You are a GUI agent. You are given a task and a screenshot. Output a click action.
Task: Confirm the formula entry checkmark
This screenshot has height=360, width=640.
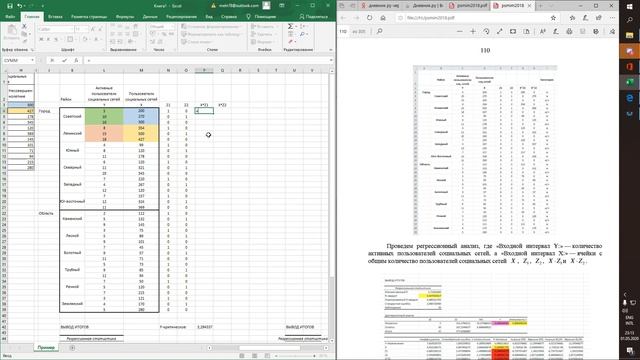[x=64, y=60]
